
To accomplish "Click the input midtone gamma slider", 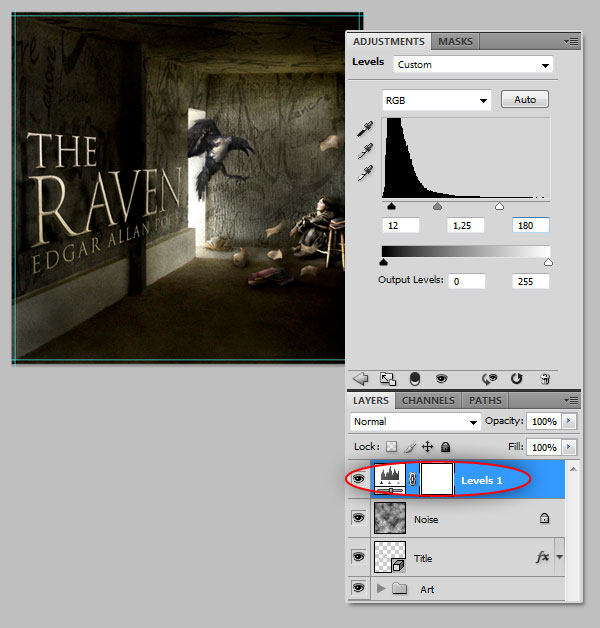I will pos(437,206).
